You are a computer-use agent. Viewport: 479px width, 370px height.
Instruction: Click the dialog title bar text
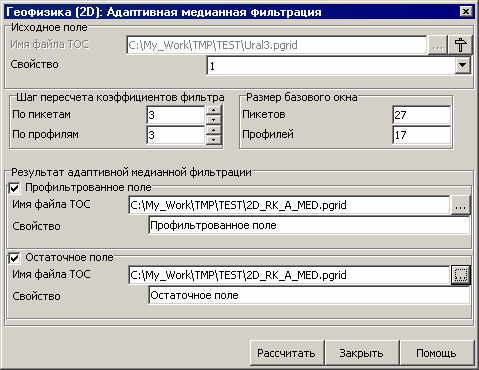164,12
